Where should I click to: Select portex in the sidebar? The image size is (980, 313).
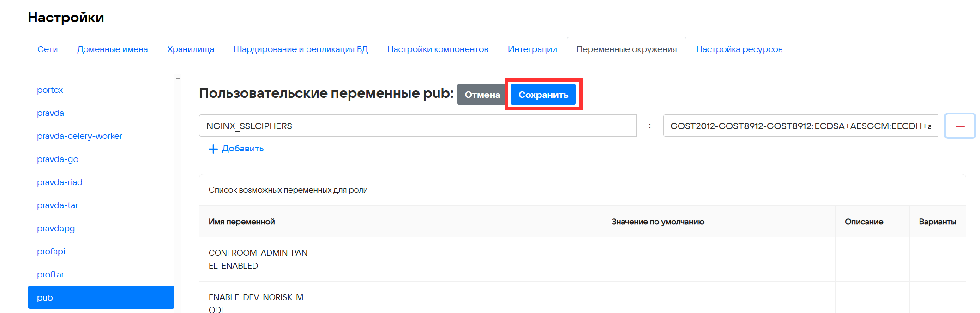[x=50, y=90]
